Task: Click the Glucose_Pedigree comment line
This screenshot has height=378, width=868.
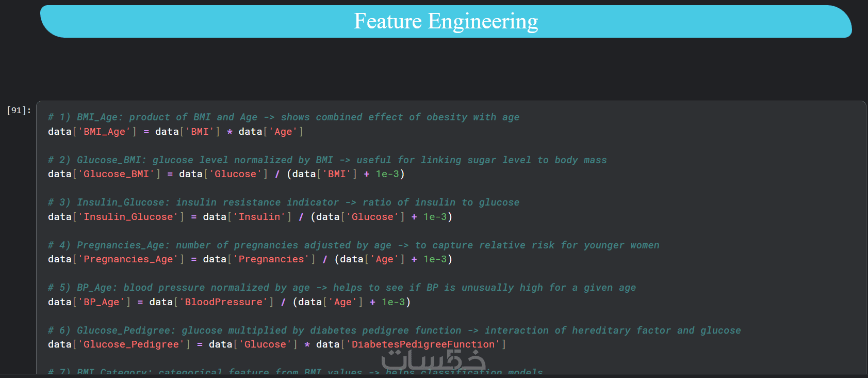Action: [x=394, y=330]
